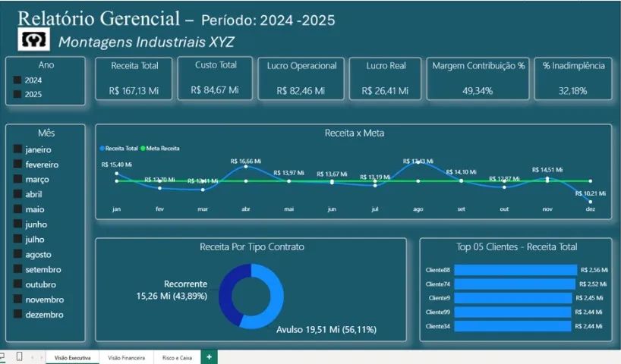Click the jan data point R$ 15,40 Mi

116,174
